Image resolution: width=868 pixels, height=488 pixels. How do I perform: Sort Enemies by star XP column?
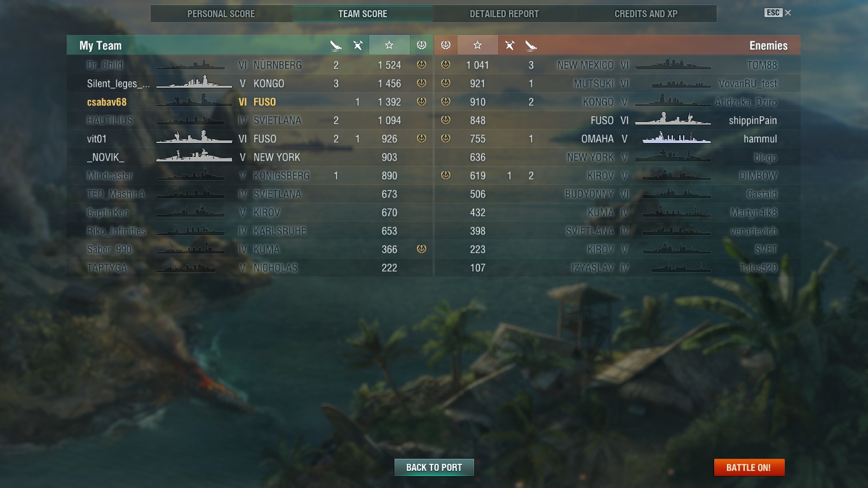click(x=477, y=45)
